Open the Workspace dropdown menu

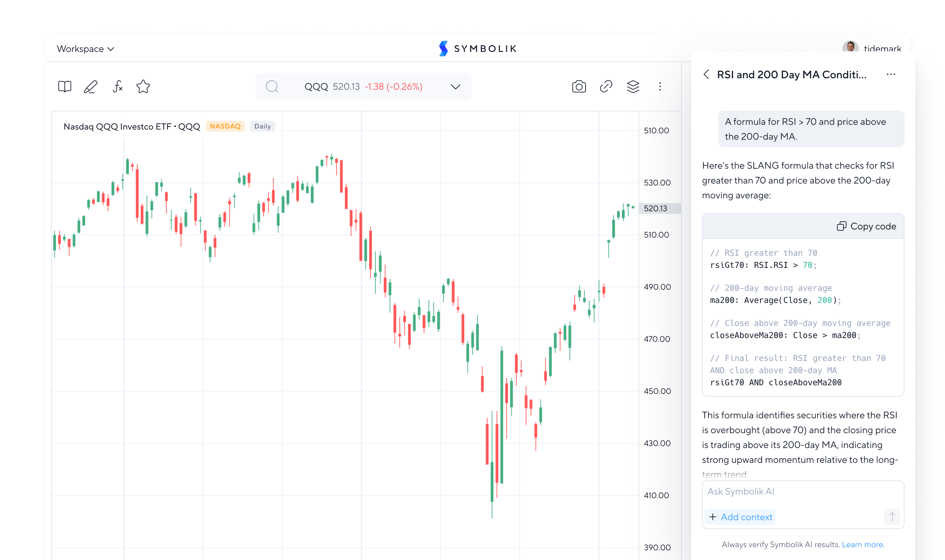tap(85, 49)
